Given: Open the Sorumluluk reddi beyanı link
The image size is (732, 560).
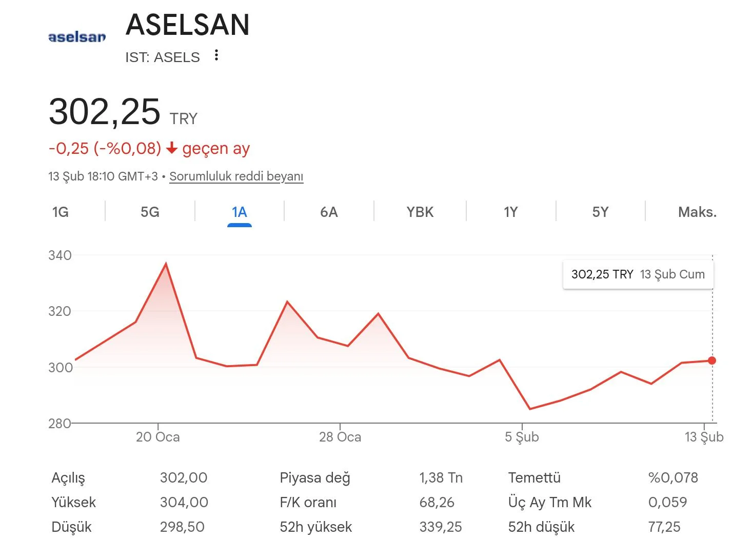Looking at the screenshot, I should coord(236,176).
